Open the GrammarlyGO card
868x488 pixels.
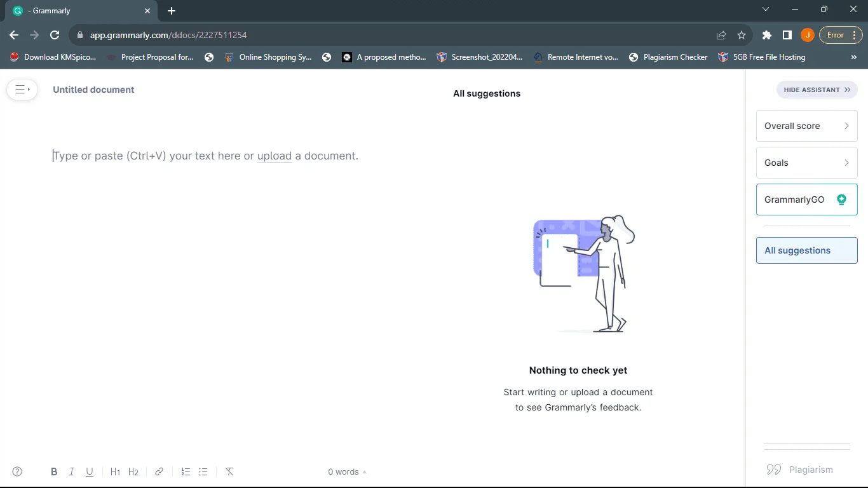point(807,200)
